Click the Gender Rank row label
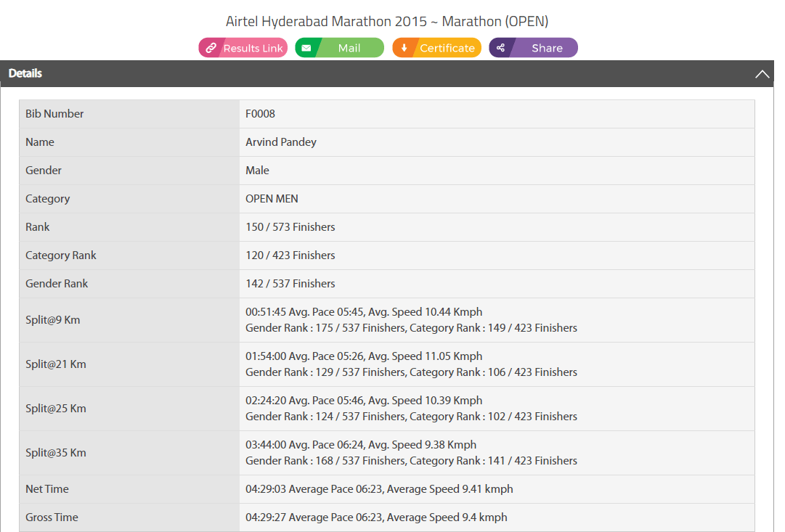This screenshot has width=785, height=532. tap(57, 283)
